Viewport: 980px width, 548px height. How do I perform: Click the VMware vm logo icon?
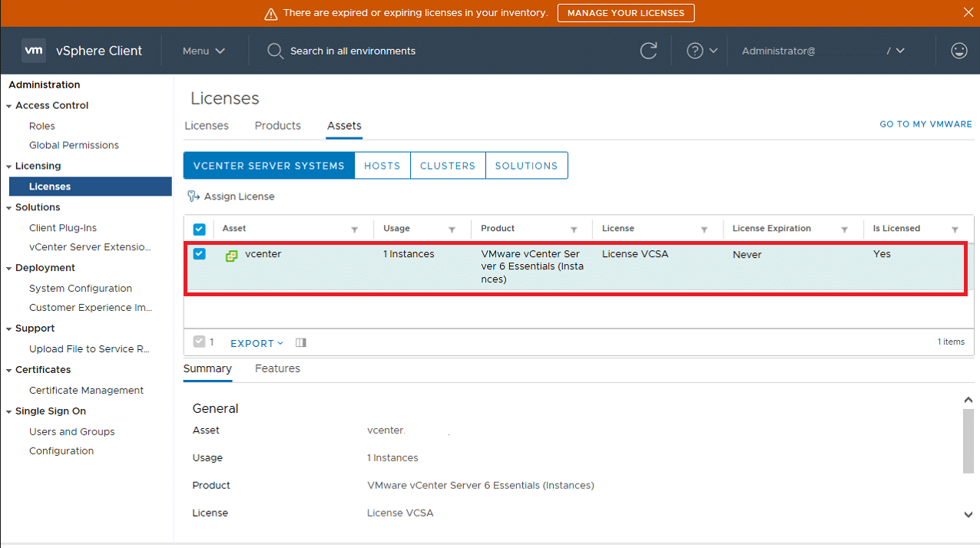34,51
